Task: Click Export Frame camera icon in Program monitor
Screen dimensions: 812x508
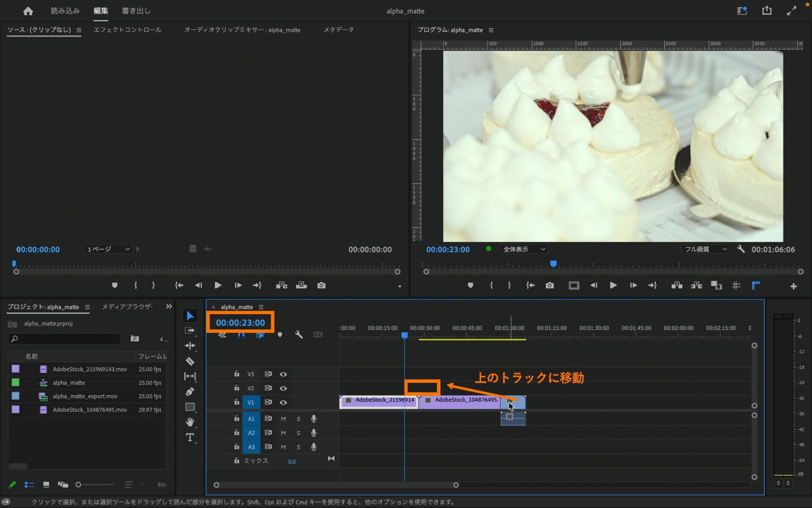Action: (x=550, y=285)
